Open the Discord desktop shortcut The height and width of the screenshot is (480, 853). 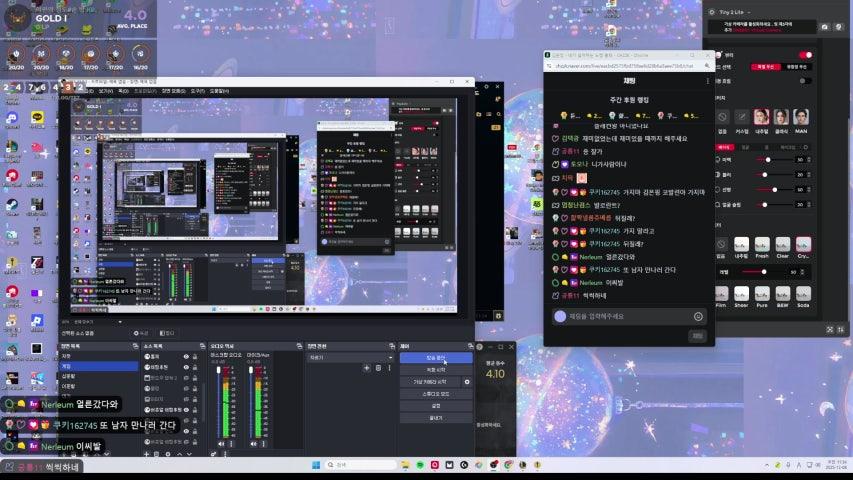[x=12, y=119]
